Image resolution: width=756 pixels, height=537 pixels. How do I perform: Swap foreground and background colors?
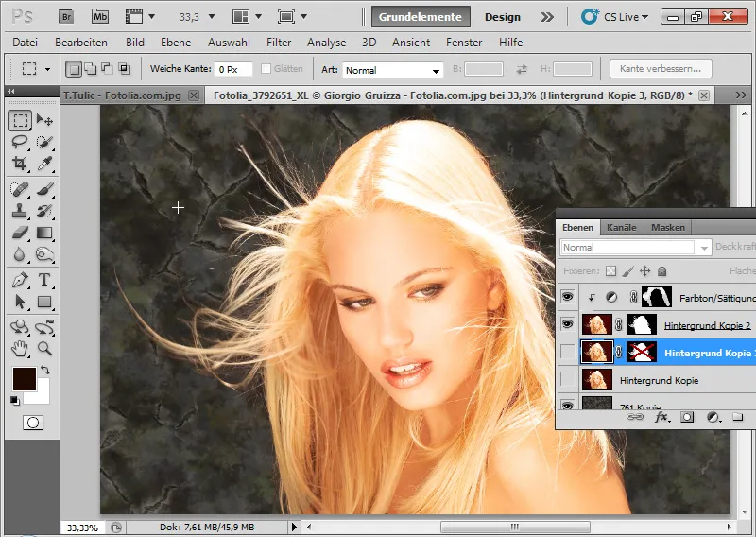[x=45, y=370]
